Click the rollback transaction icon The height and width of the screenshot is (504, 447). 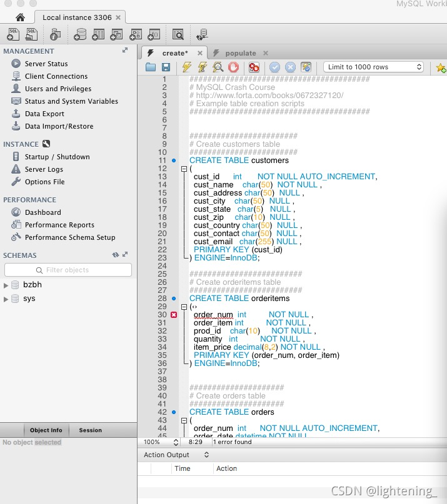click(290, 67)
